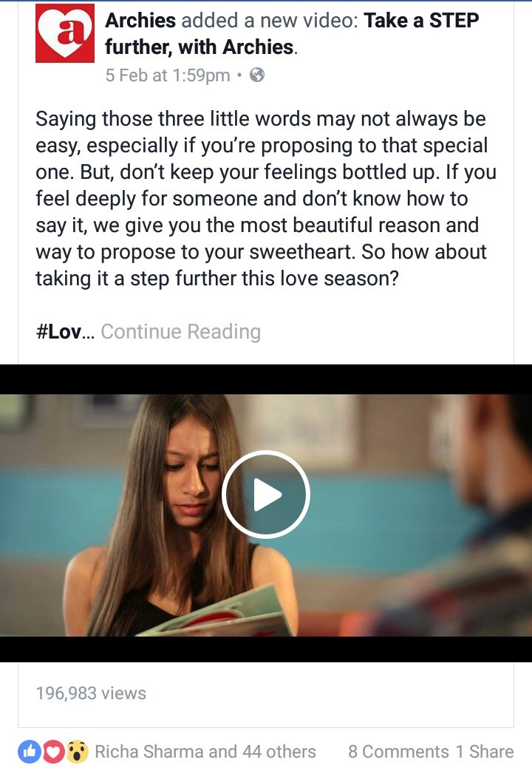Screen dimensions: 532x768
Task: Click the 196,983 views count
Action: 91,693
